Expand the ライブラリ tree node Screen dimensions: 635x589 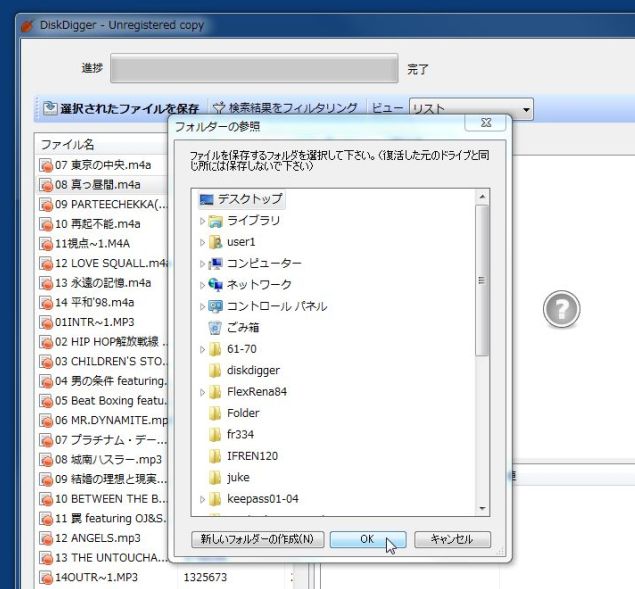pyautogui.click(x=202, y=221)
